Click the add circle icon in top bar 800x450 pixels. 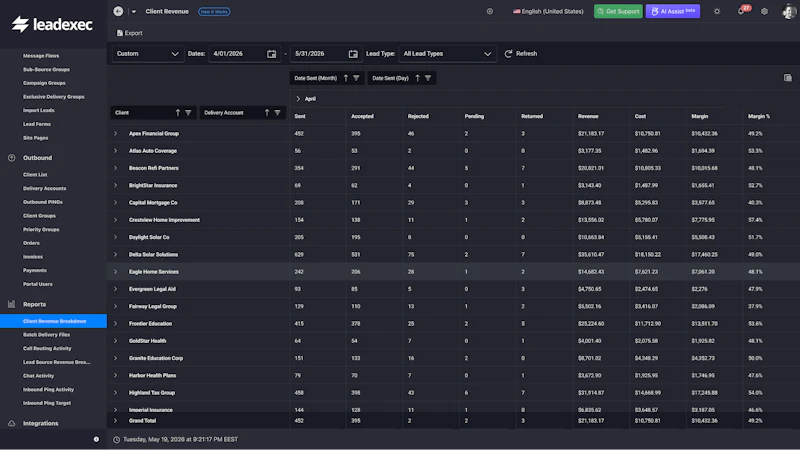[x=490, y=11]
